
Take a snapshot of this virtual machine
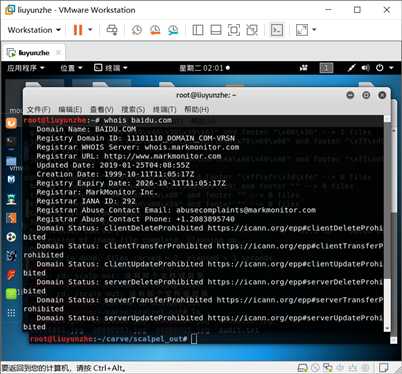click(x=137, y=30)
